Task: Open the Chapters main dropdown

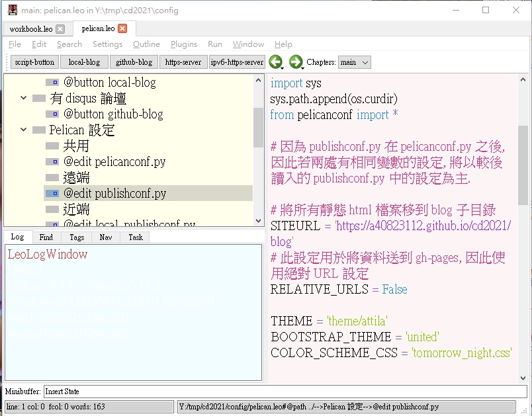Action: coord(354,62)
